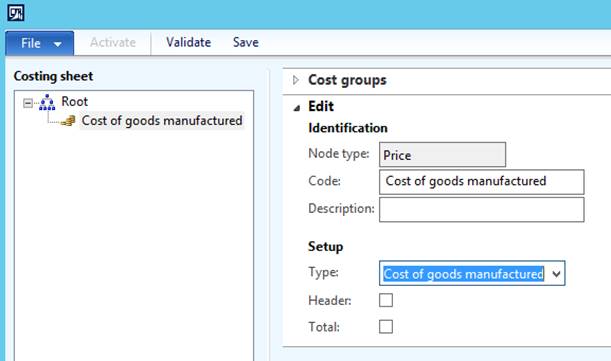Open the Type dropdown arrow
The image size is (611, 361).
coord(556,274)
